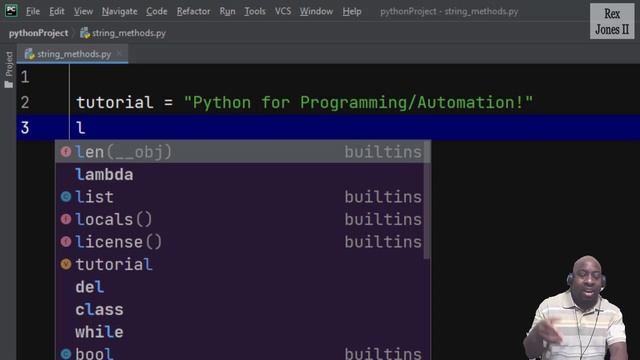640x360 pixels.
Task: Click the tutorial variable on line 2
Action: tap(114, 102)
